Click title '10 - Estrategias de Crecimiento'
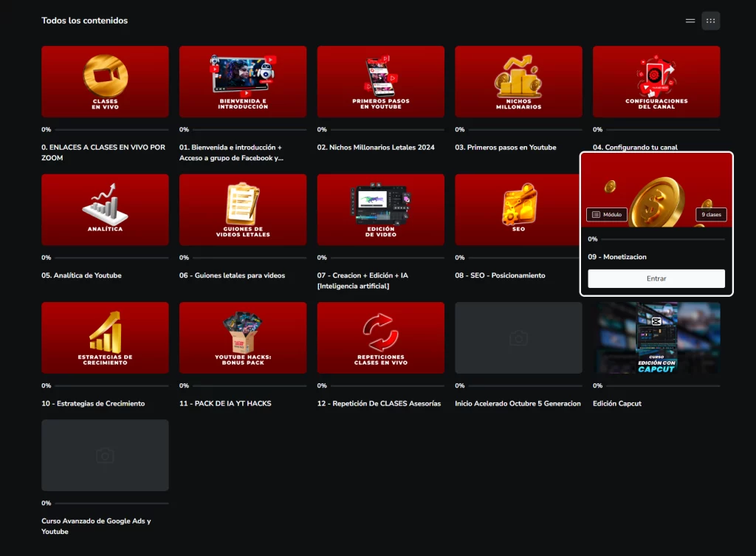Screen dimensions: 756x556 coord(93,403)
